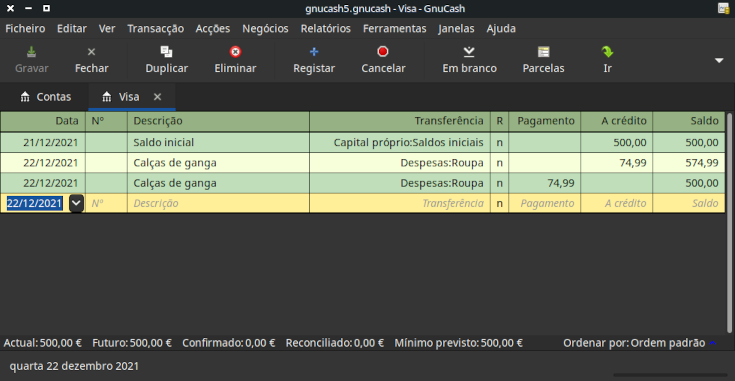
Task: Open the Relatórios menu
Action: [x=326, y=29]
